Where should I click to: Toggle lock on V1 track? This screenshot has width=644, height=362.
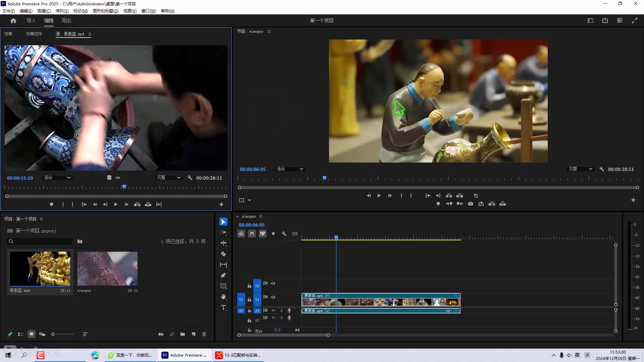point(249,300)
